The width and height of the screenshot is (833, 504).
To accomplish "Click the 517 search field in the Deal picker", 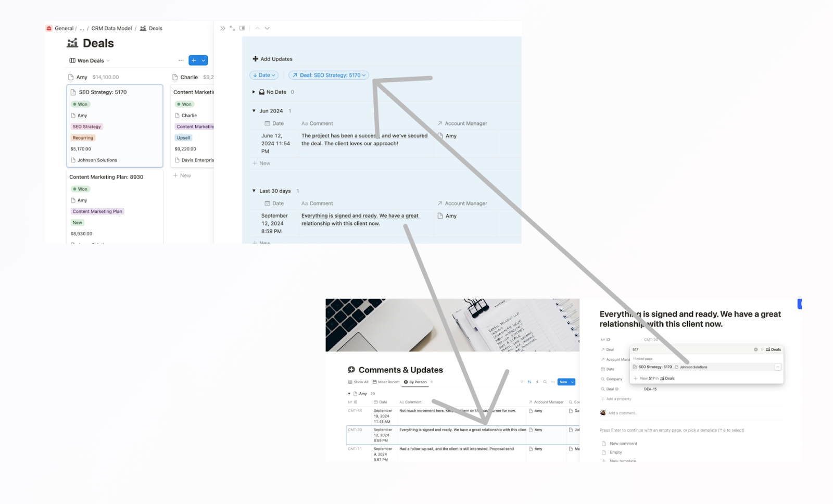I will click(x=691, y=349).
